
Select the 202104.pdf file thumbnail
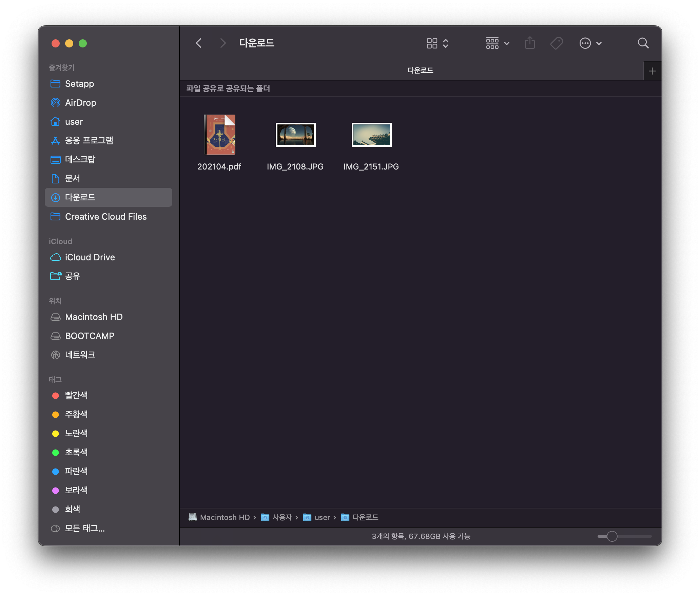[x=219, y=135]
